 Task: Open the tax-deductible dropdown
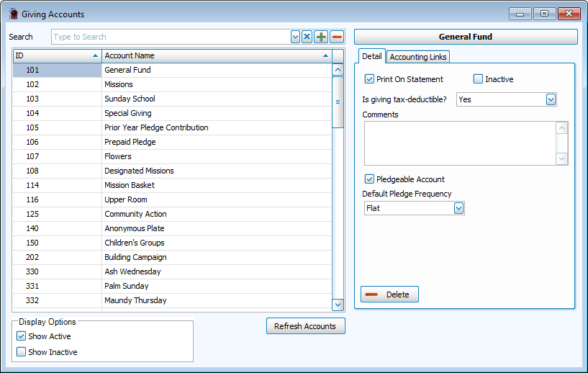[x=551, y=99]
